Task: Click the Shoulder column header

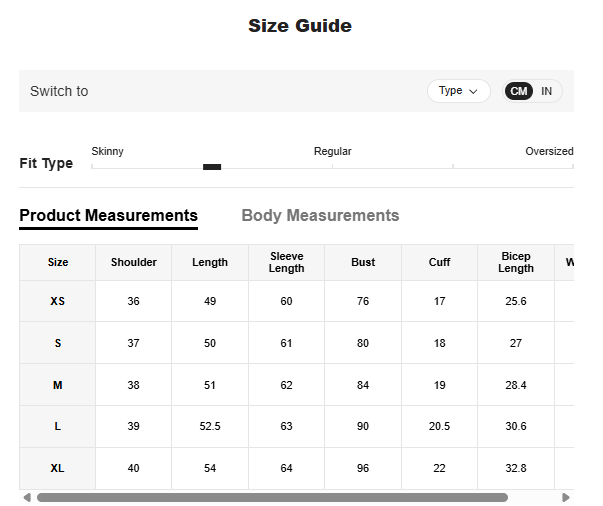Action: [134, 262]
